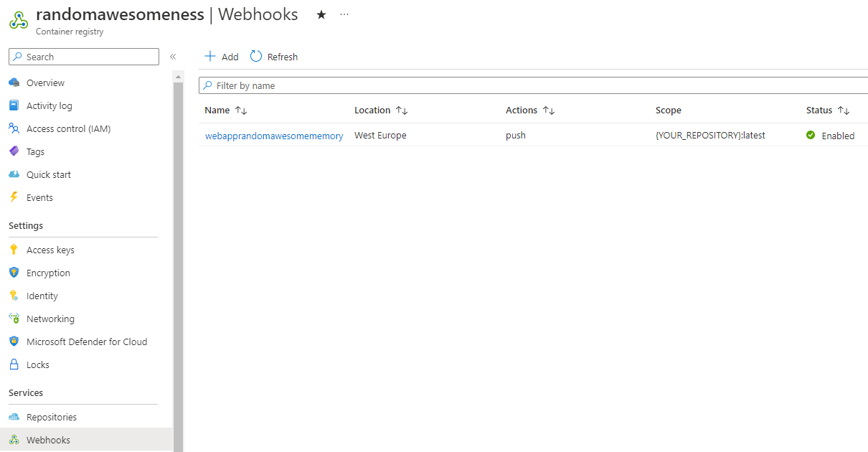Image resolution: width=868 pixels, height=452 pixels.
Task: Click the sidebar Search field
Action: (84, 57)
